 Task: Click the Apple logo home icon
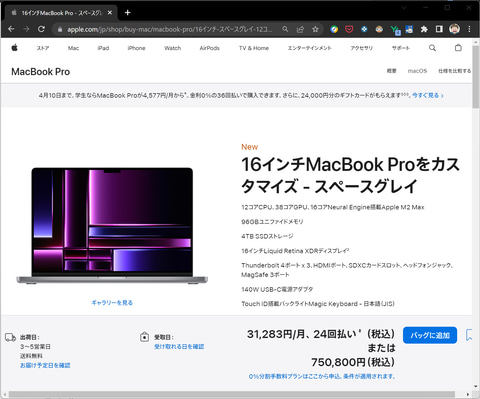[14, 48]
